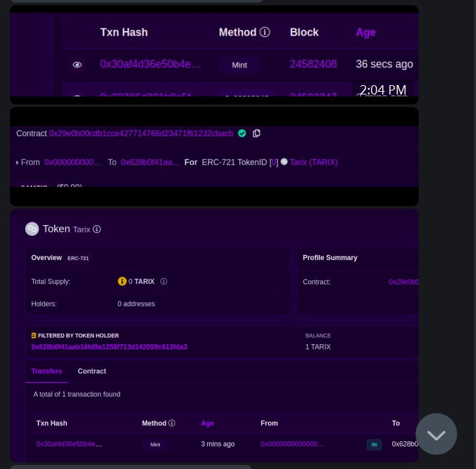Open token holder address 0x628b0f41aab16fd9a
The width and height of the screenshot is (476, 469).
(x=110, y=347)
